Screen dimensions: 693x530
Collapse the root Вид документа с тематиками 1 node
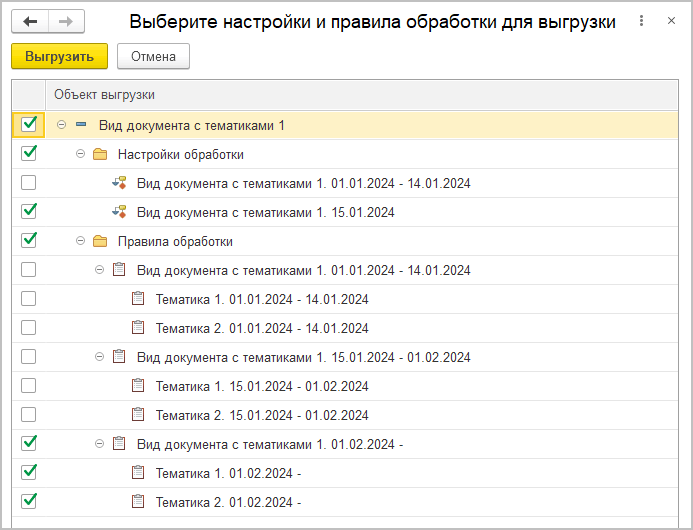62,125
